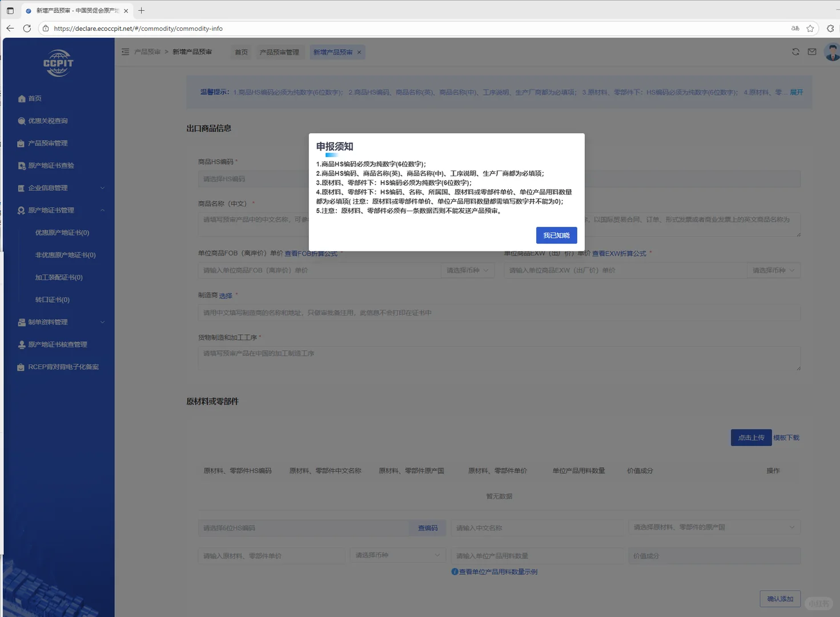Screen dimensions: 840x617
Task: Click the 制造商 选择 link
Action: (226, 296)
